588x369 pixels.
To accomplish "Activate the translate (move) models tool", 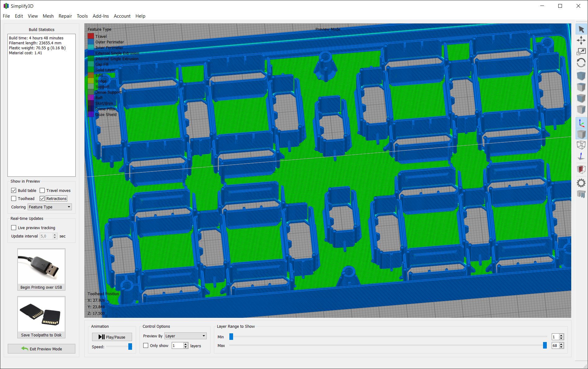I will (581, 40).
